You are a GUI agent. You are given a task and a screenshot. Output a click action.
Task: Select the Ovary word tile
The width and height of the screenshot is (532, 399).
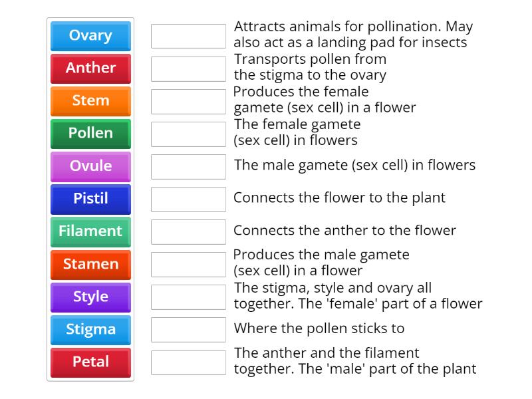[90, 36]
